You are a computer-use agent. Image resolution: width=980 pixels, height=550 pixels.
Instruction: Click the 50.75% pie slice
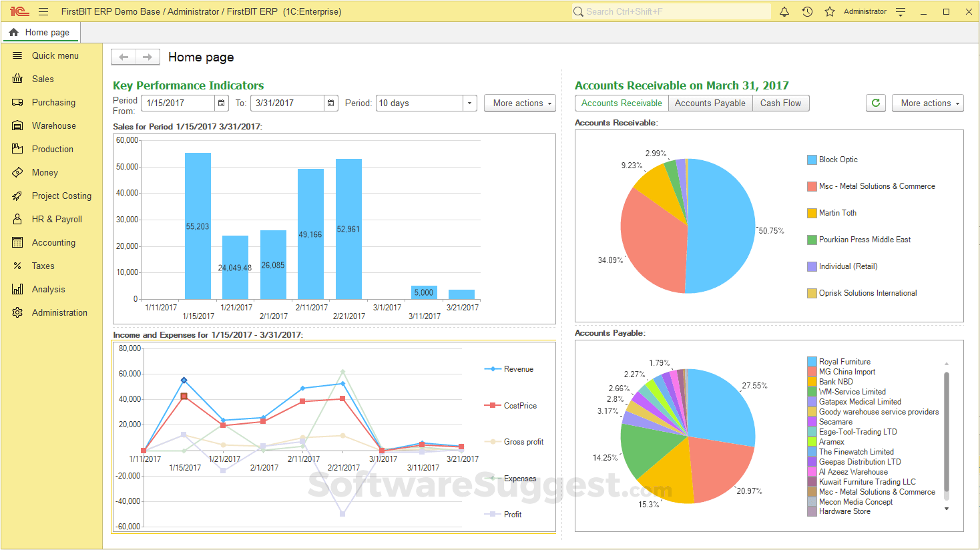click(x=722, y=226)
